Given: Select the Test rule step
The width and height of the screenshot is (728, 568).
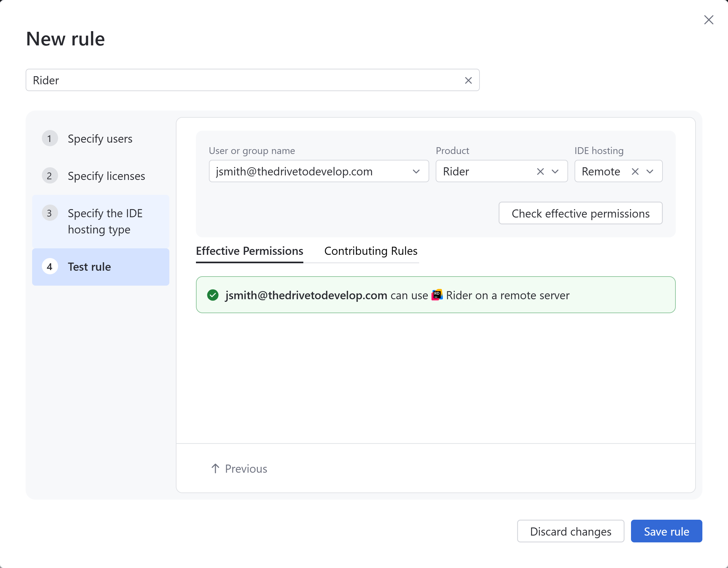Looking at the screenshot, I should [100, 267].
